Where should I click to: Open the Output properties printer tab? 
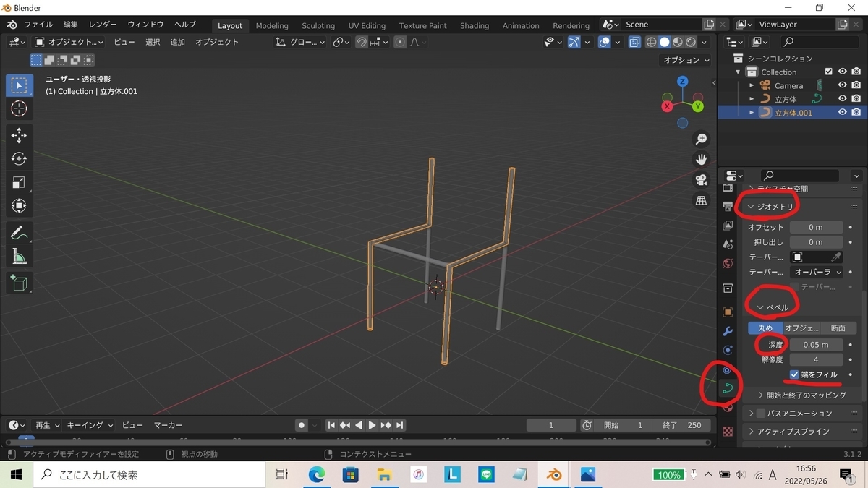[x=728, y=206]
